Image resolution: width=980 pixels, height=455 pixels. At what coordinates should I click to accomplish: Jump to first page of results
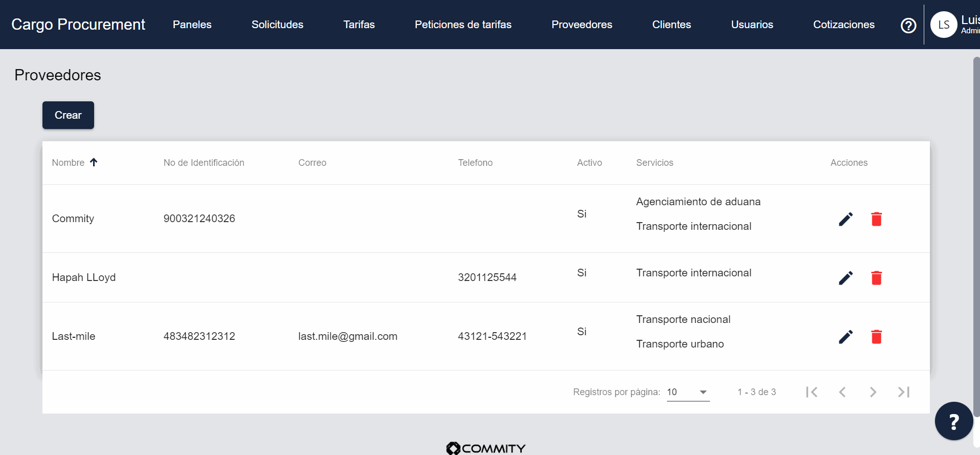click(x=811, y=392)
